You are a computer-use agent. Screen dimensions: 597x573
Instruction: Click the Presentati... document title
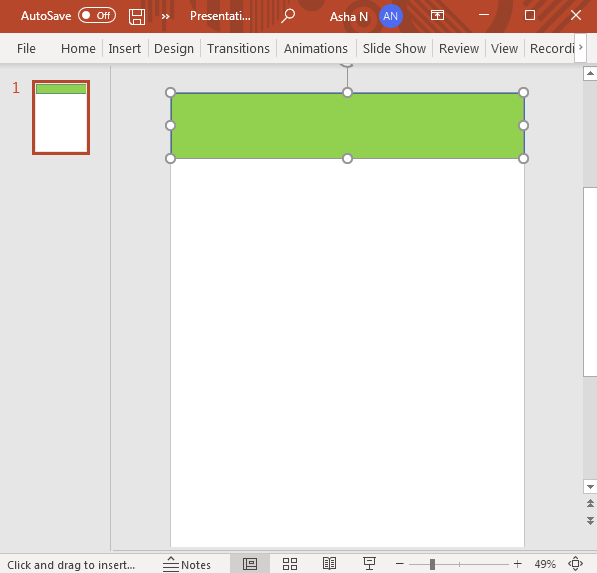(220, 16)
